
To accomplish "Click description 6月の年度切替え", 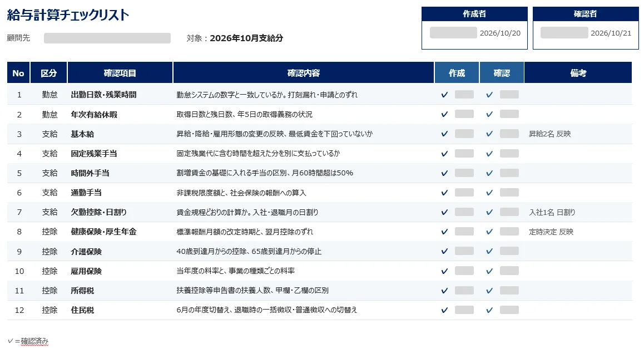I will 203,310.
